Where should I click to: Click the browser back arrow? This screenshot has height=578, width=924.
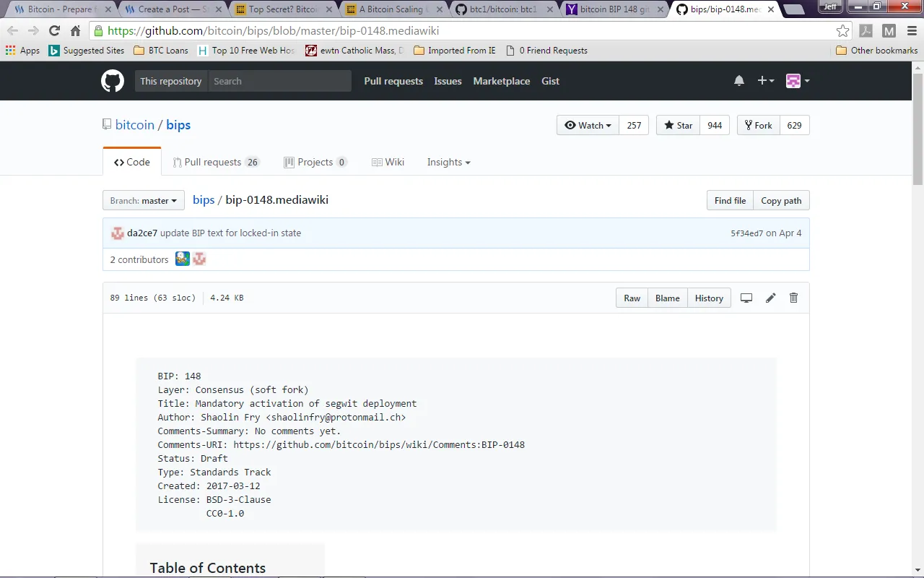pos(12,31)
